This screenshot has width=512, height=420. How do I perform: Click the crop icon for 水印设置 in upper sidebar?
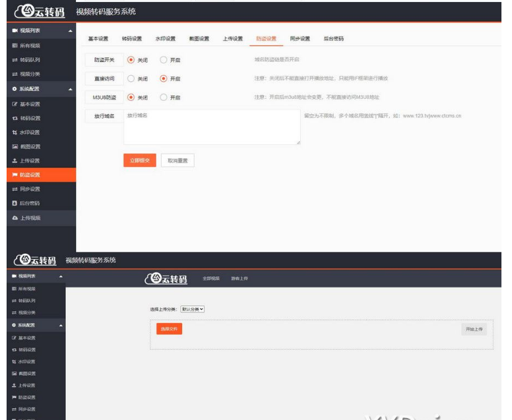[15, 133]
